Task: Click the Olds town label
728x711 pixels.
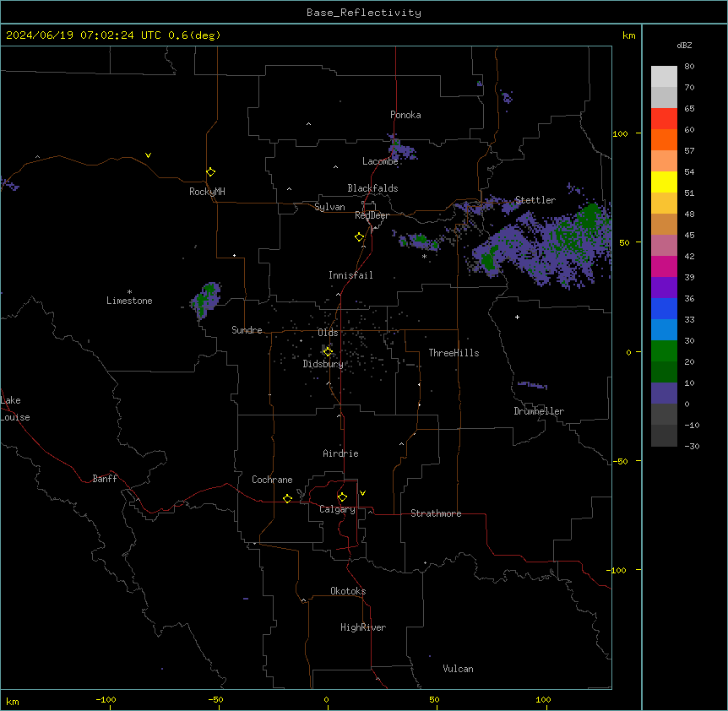Action: (328, 333)
